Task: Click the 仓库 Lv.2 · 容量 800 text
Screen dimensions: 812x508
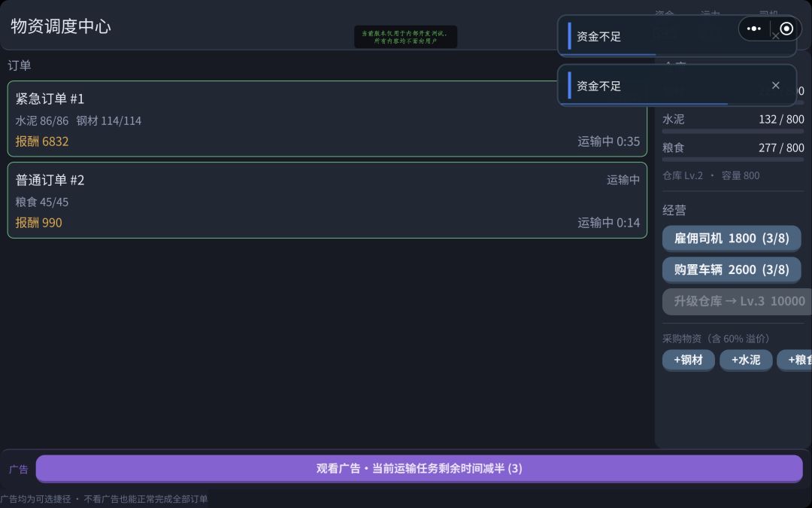Action: coord(711,175)
